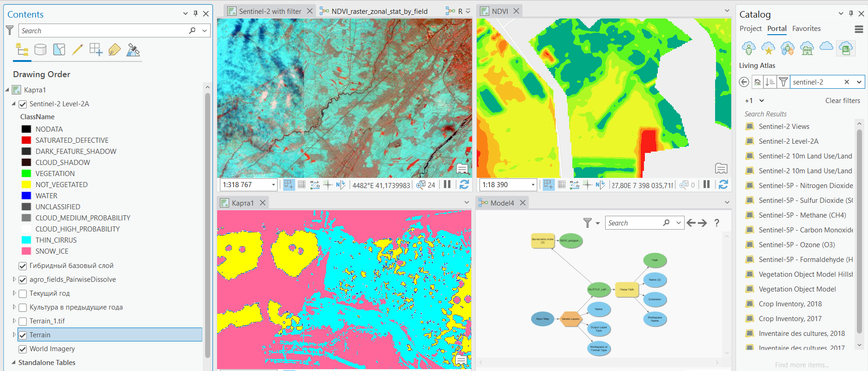Click the List By Editing pencil icon

tap(78, 49)
